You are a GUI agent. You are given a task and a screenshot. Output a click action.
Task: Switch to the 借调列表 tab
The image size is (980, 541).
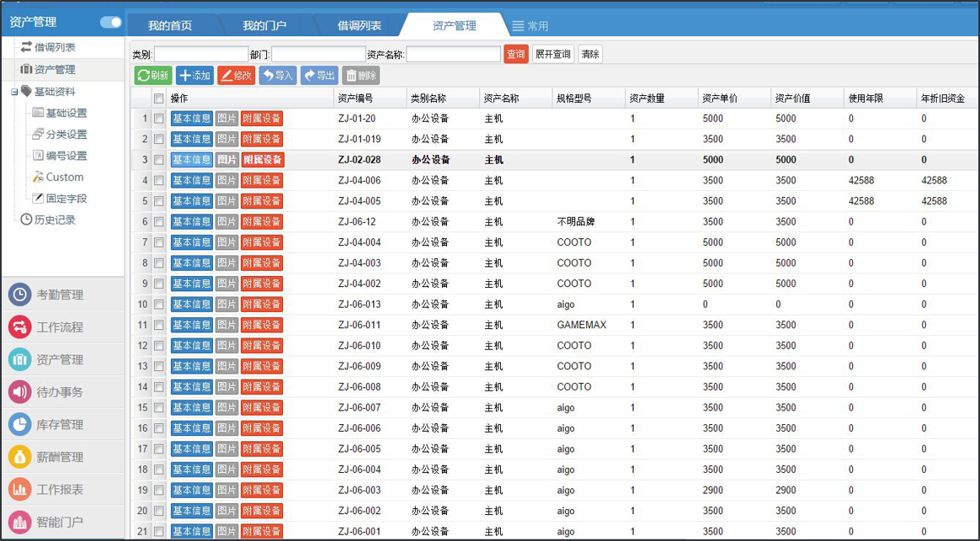click(360, 26)
